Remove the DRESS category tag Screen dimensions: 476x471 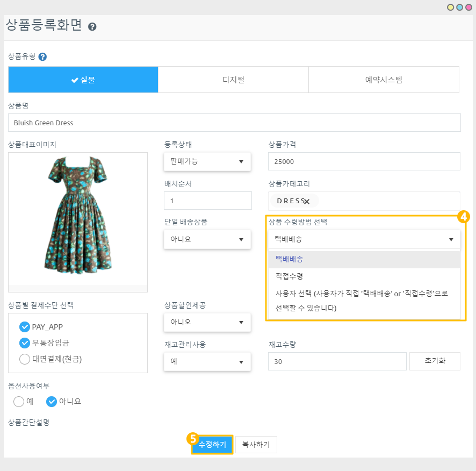click(306, 202)
